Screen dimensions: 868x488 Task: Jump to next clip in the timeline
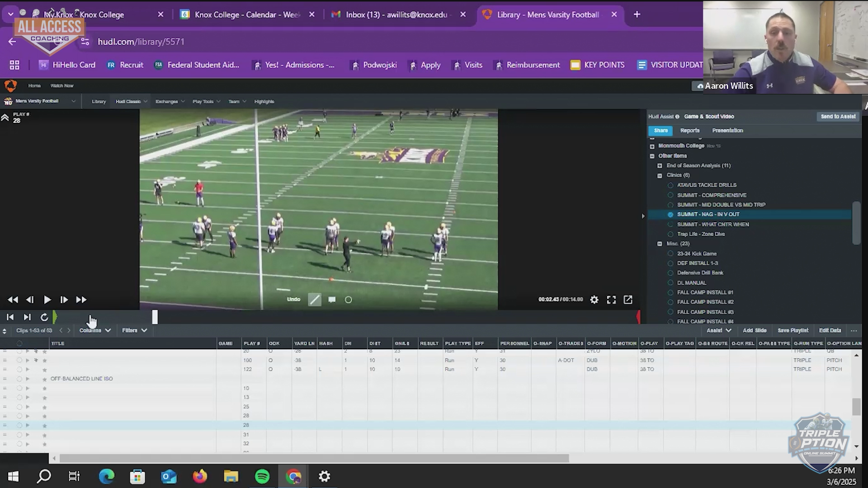[x=27, y=317]
